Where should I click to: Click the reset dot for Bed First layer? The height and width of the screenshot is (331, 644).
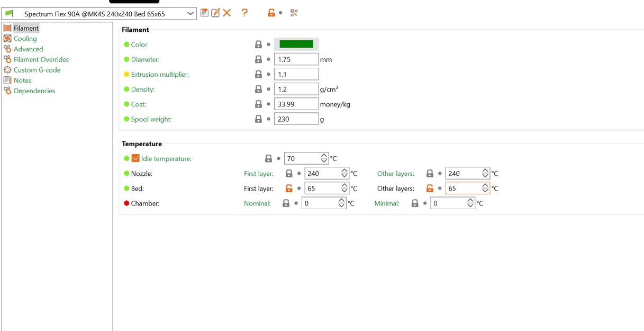299,188
